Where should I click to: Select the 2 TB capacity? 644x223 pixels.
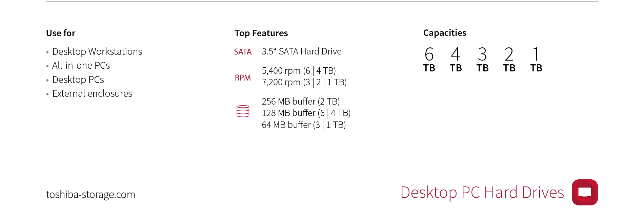point(509,60)
